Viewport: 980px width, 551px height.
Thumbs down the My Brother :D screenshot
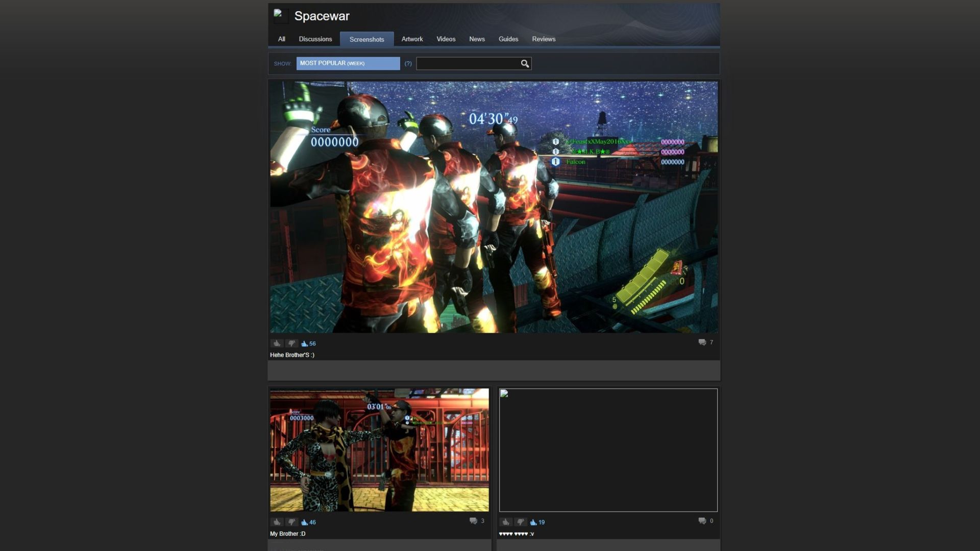(291, 522)
